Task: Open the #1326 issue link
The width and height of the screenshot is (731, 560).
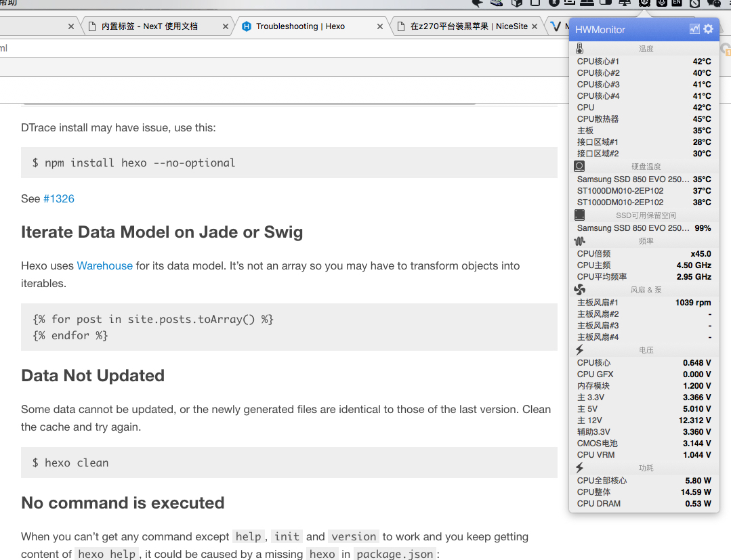Action: point(59,199)
